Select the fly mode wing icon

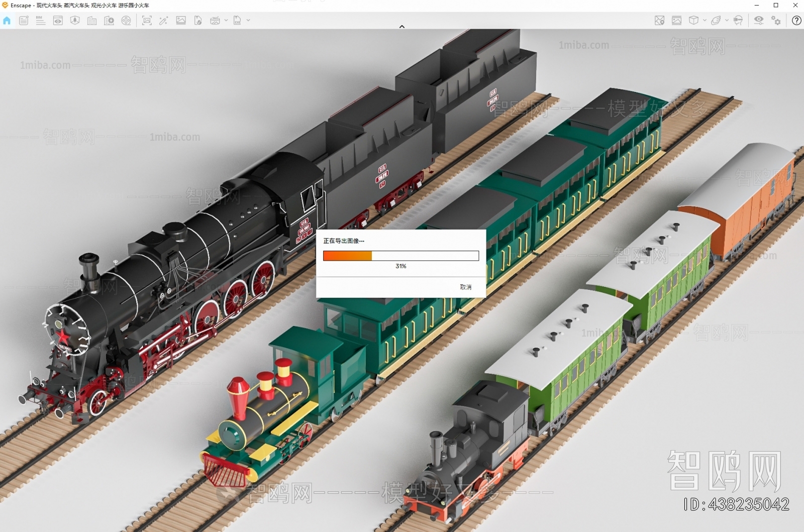point(716,21)
